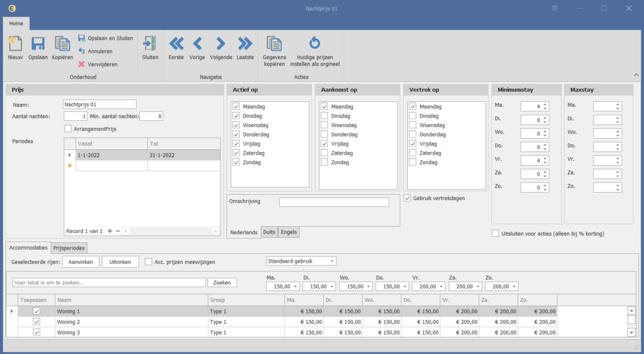This screenshot has height=354, width=644.
Task: Click Annuleren undo icon
Action: coord(82,51)
